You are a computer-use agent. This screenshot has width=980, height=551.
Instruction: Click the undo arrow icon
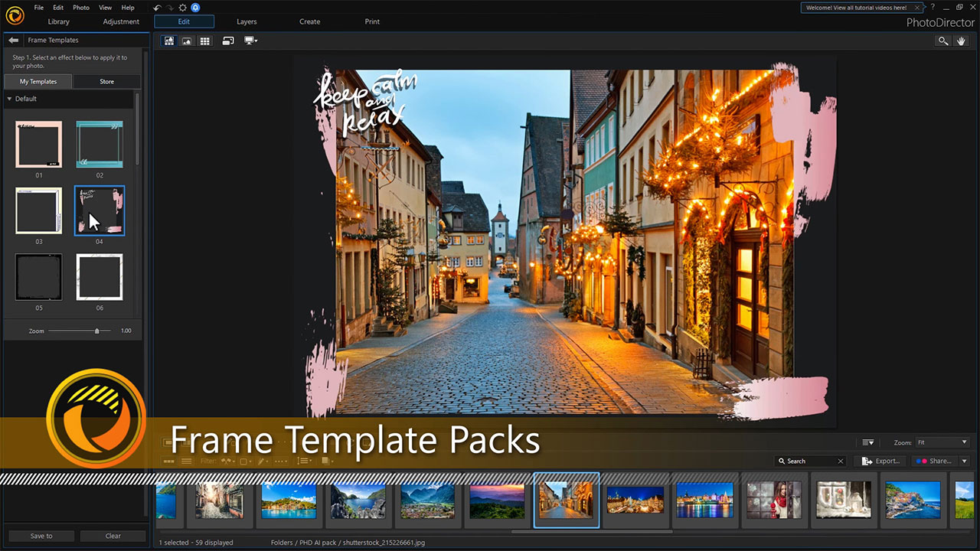tap(157, 8)
